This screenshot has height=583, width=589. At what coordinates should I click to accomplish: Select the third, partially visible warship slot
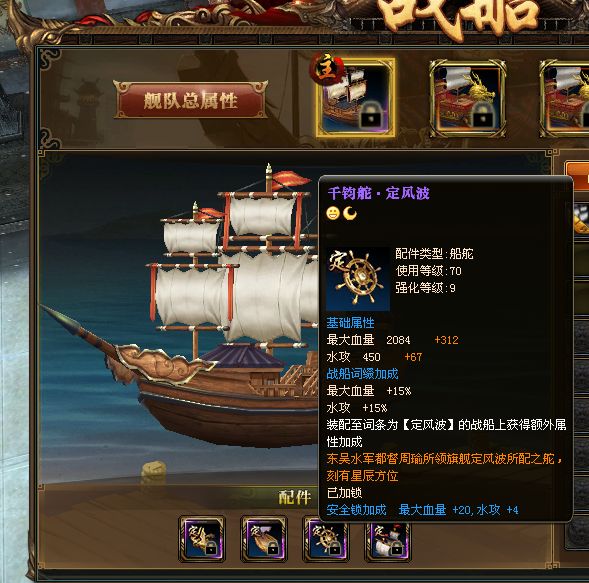coord(564,99)
